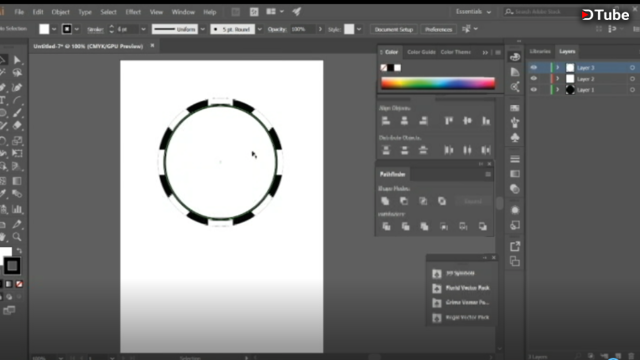Click the Merge pathfinder icon
This screenshot has width=640, height=360.
(424, 227)
